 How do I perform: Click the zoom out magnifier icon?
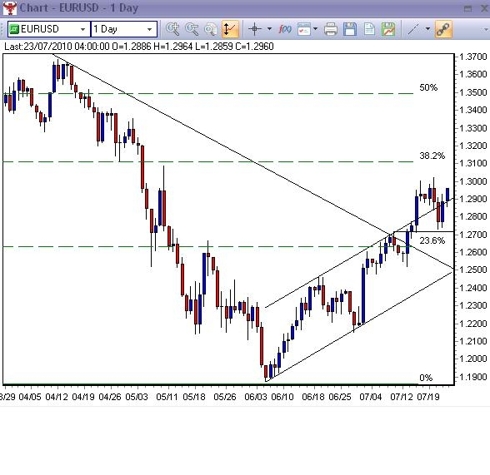[192, 29]
